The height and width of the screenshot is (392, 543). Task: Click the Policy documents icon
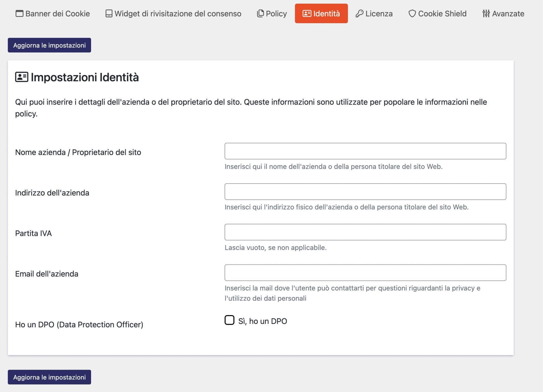tap(260, 13)
